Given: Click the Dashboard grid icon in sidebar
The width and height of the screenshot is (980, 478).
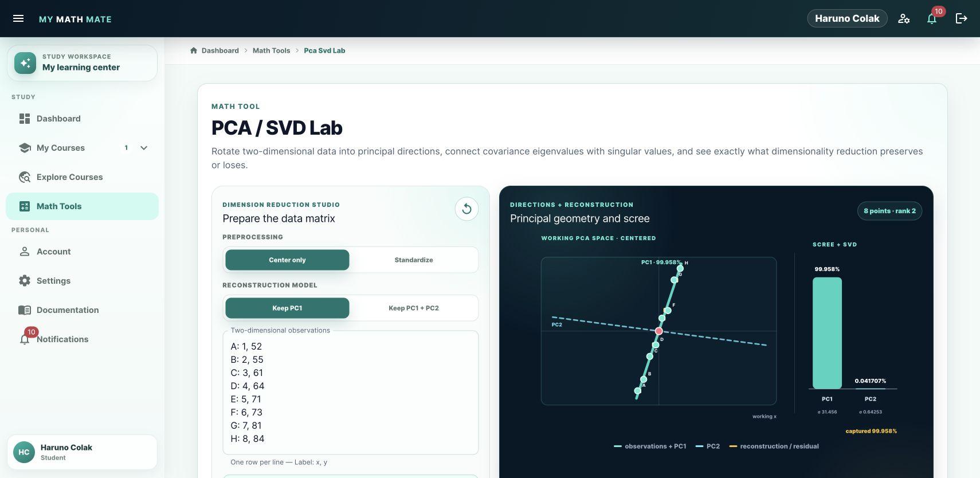Looking at the screenshot, I should 25,119.
